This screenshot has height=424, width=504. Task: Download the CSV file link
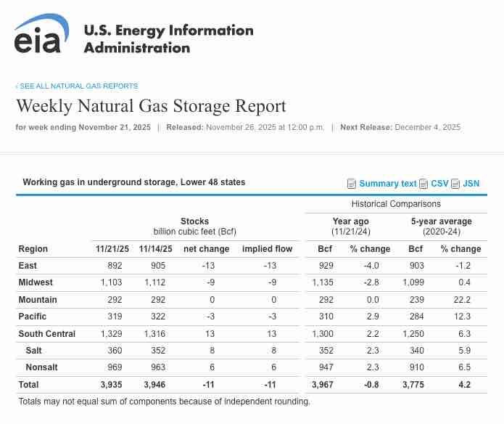click(439, 184)
